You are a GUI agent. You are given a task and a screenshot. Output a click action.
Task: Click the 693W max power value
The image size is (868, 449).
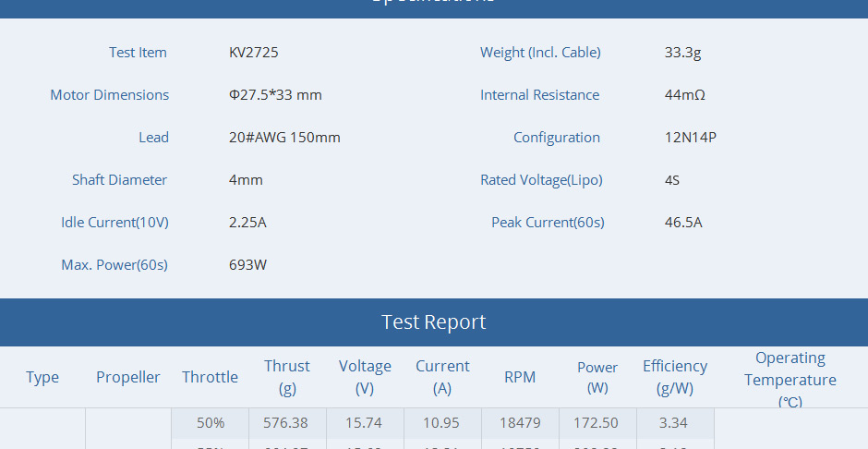tap(247, 265)
